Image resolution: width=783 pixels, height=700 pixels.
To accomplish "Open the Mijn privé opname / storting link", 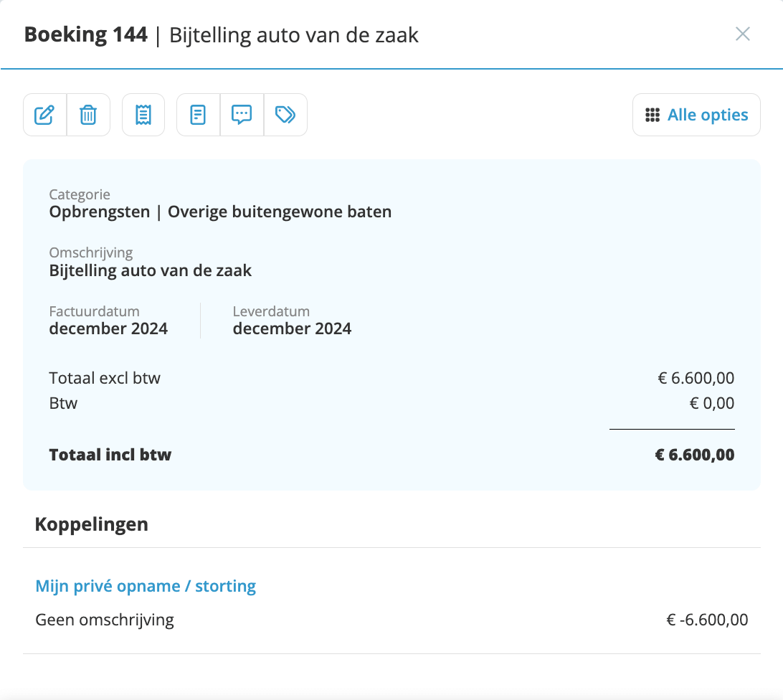I will pyautogui.click(x=146, y=585).
